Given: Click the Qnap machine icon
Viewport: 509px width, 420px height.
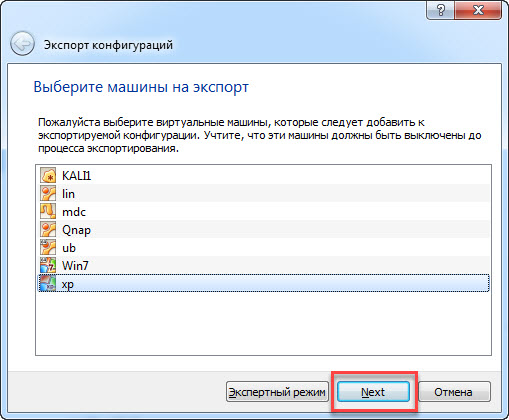Looking at the screenshot, I should (x=48, y=229).
